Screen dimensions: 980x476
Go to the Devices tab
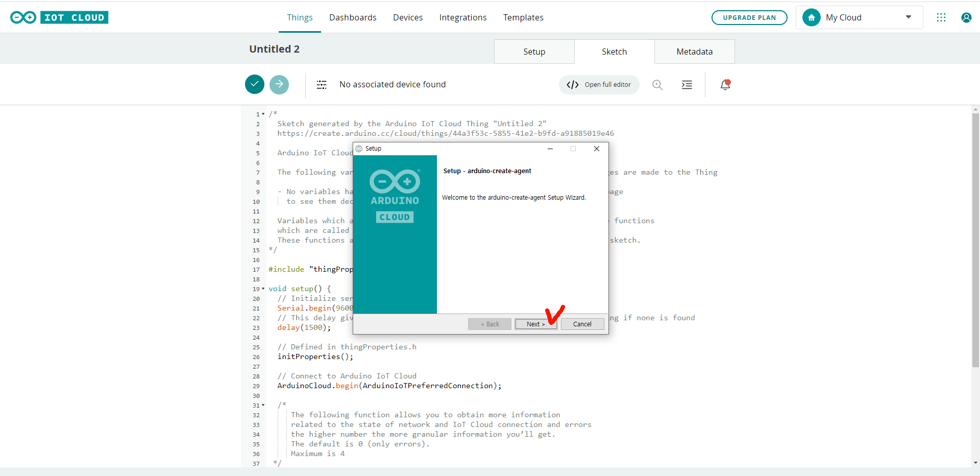point(408,17)
